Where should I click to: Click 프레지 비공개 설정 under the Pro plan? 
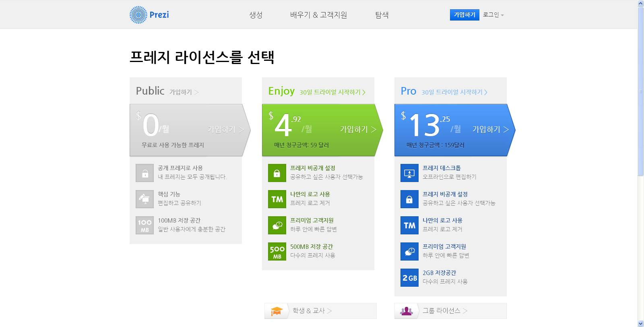point(445,194)
